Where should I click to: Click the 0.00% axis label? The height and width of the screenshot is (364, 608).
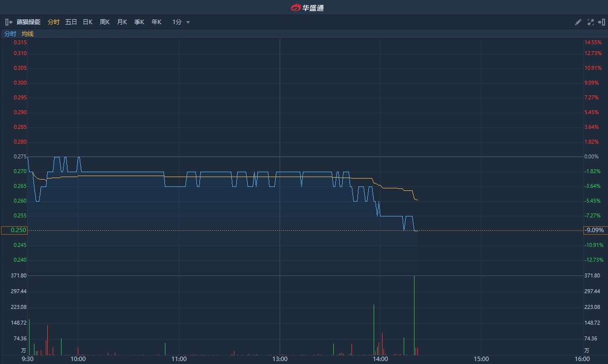point(592,156)
